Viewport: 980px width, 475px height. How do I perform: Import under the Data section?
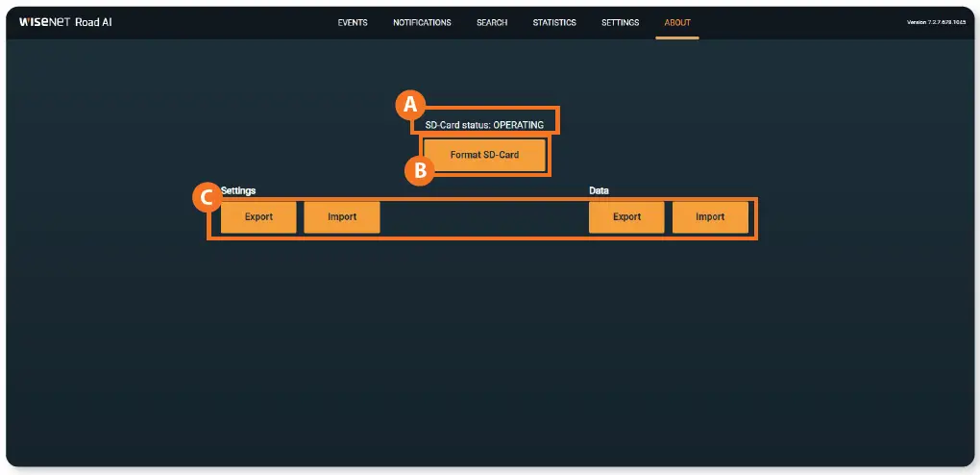710,216
